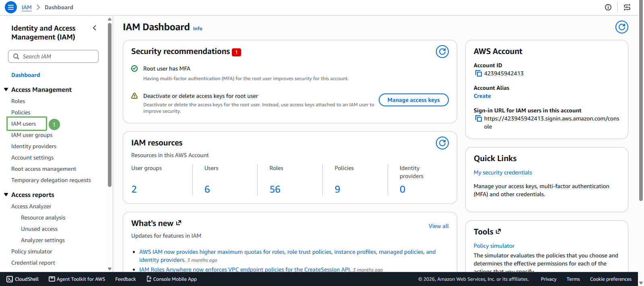This screenshot has height=286, width=644.
Task: Click the warning triangle for root access keys
Action: pyautogui.click(x=134, y=96)
